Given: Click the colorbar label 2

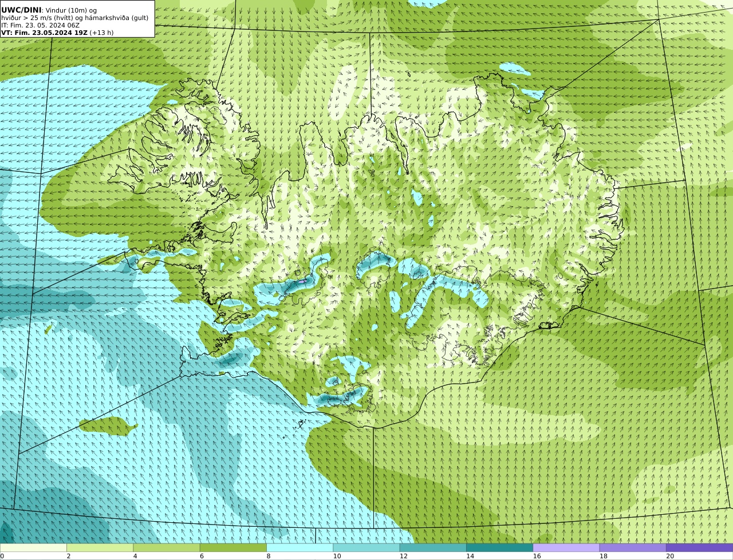Looking at the screenshot, I should (69, 556).
